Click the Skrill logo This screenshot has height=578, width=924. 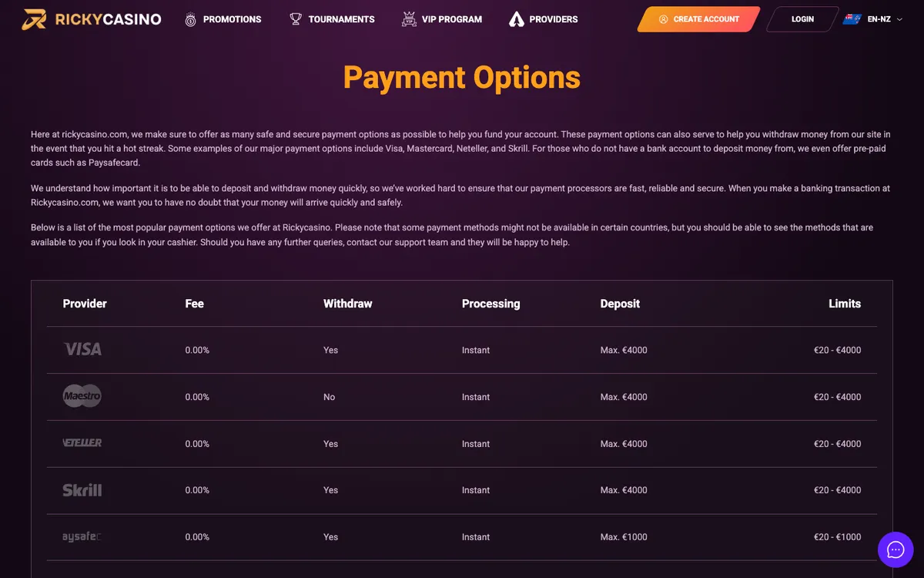(x=82, y=490)
